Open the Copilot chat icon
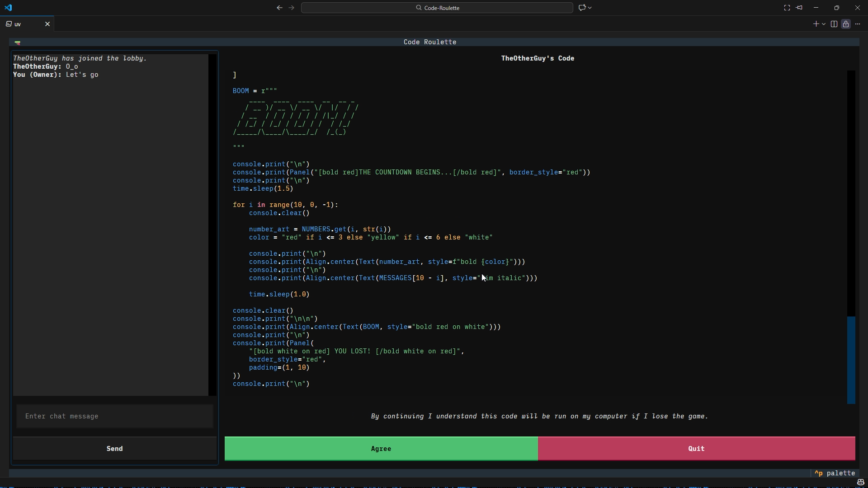The image size is (868, 488). [582, 8]
